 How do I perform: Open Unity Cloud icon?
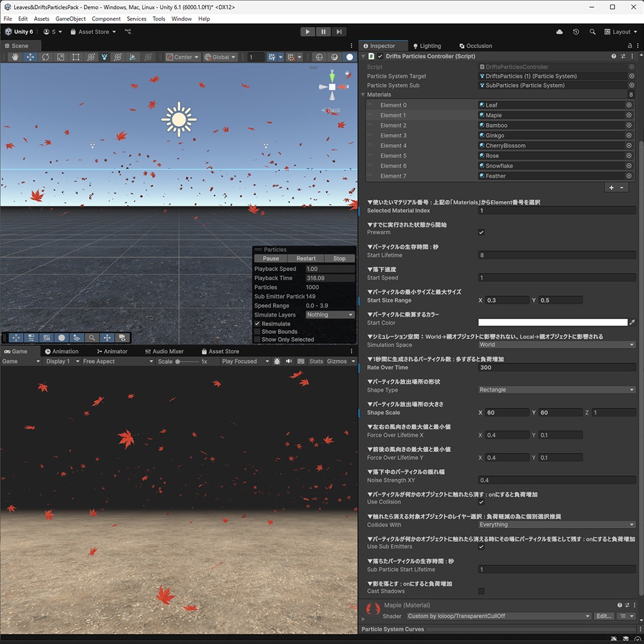click(559, 31)
